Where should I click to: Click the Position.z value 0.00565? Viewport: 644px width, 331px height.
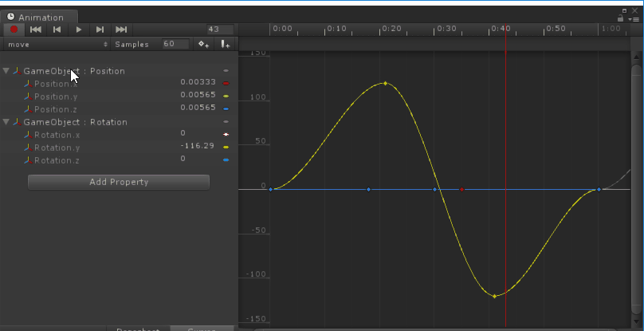click(x=198, y=108)
